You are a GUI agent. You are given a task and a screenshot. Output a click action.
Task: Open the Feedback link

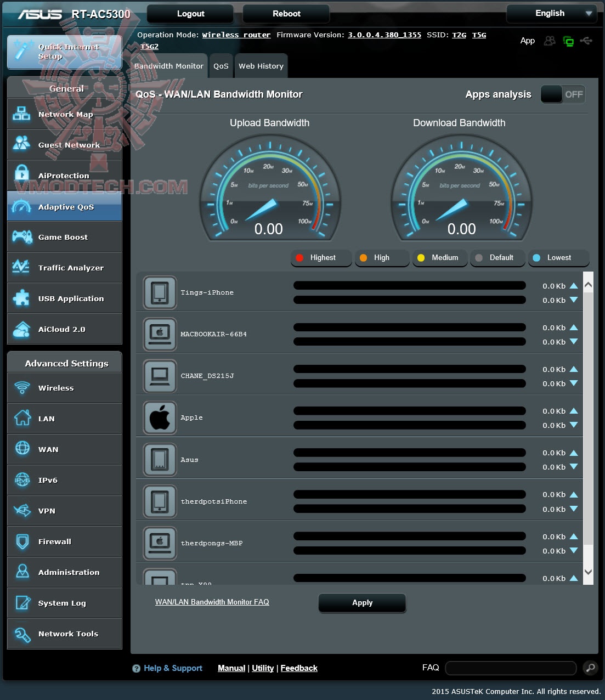299,668
